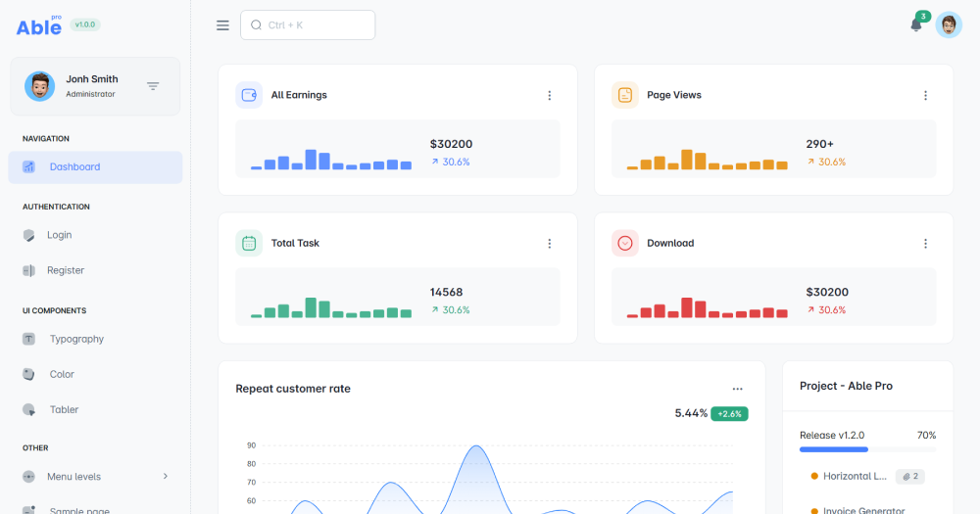The height and width of the screenshot is (514, 980).
Task: Click the Able Pro logo
Action: click(x=39, y=25)
